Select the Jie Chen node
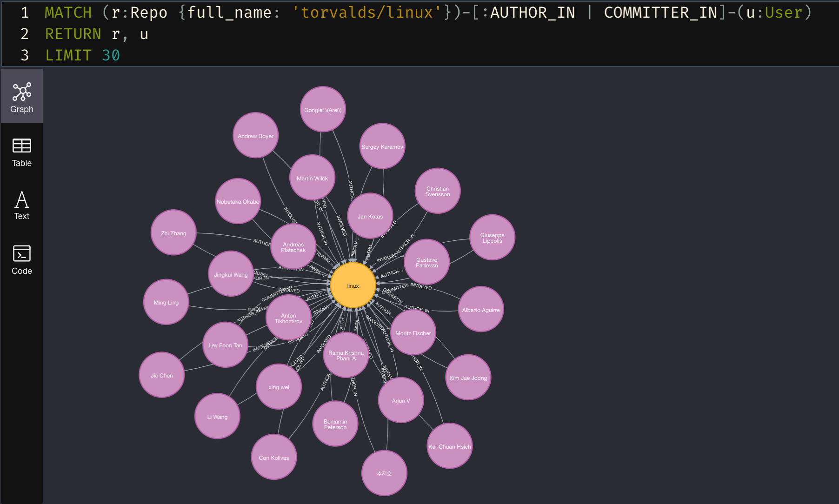The width and height of the screenshot is (839, 504). 162,375
